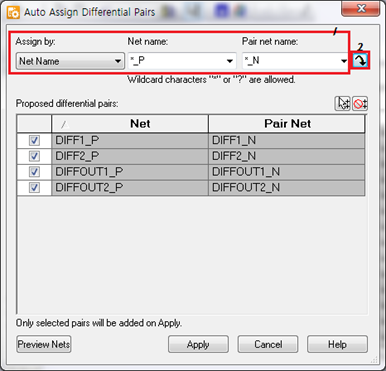Select the DIFF2_P net cell
This screenshot has height=371, width=386.
pos(130,156)
